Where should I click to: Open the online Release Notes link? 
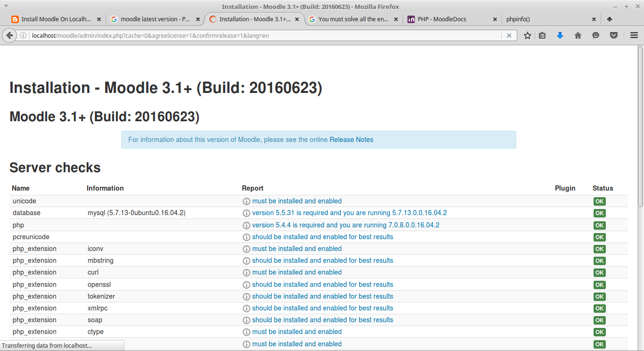pyautogui.click(x=351, y=140)
